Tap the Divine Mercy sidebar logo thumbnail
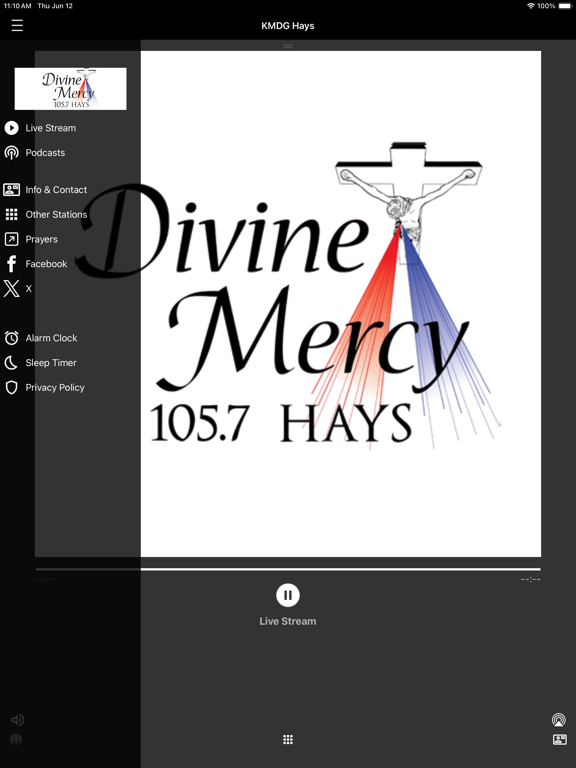This screenshot has width=576, height=768. (71, 89)
